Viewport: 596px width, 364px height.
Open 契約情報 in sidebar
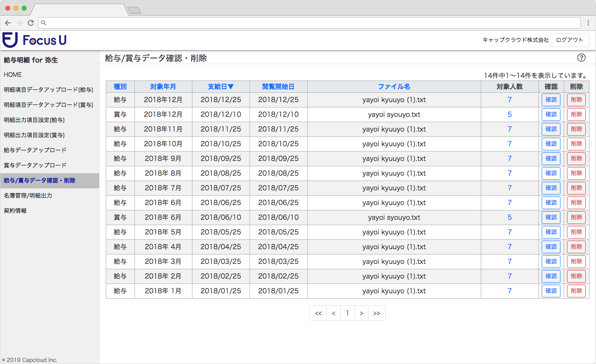click(x=15, y=211)
